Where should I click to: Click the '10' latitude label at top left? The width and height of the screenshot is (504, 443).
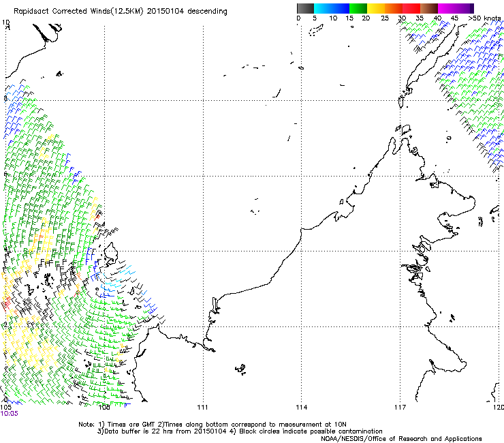5,22
